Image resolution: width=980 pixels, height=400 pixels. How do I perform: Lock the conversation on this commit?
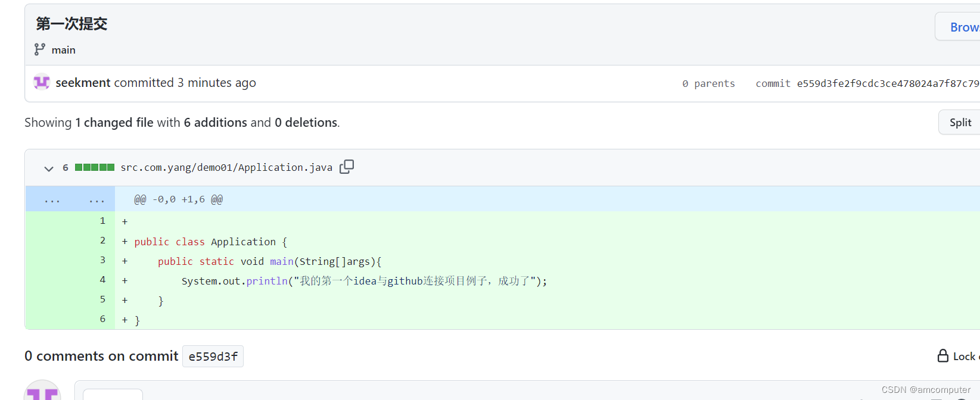pyautogui.click(x=958, y=356)
